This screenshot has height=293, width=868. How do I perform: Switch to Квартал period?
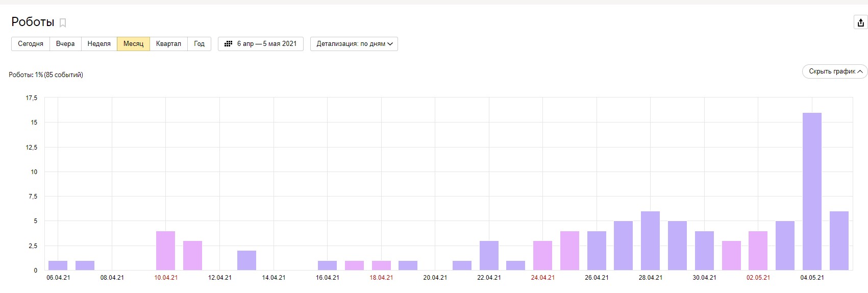pos(168,44)
